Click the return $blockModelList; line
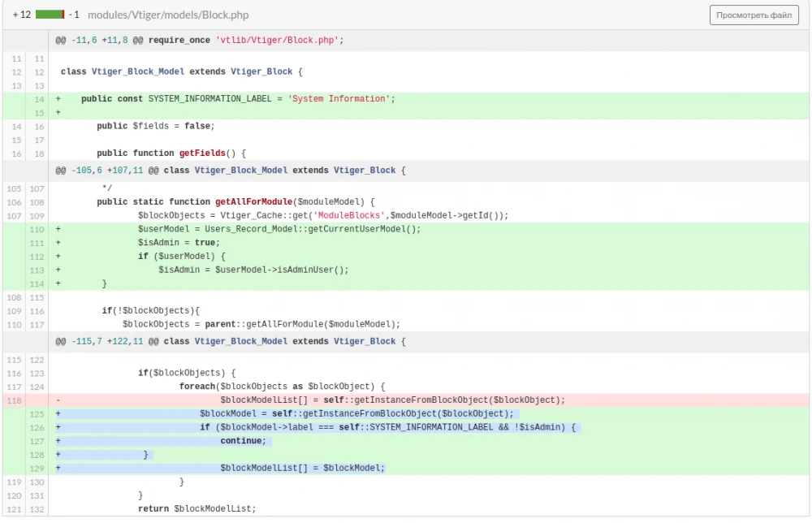 pyautogui.click(x=197, y=509)
